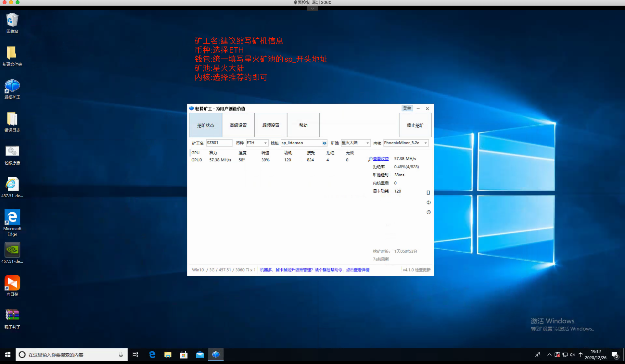Click the 温度 column header

(242, 153)
